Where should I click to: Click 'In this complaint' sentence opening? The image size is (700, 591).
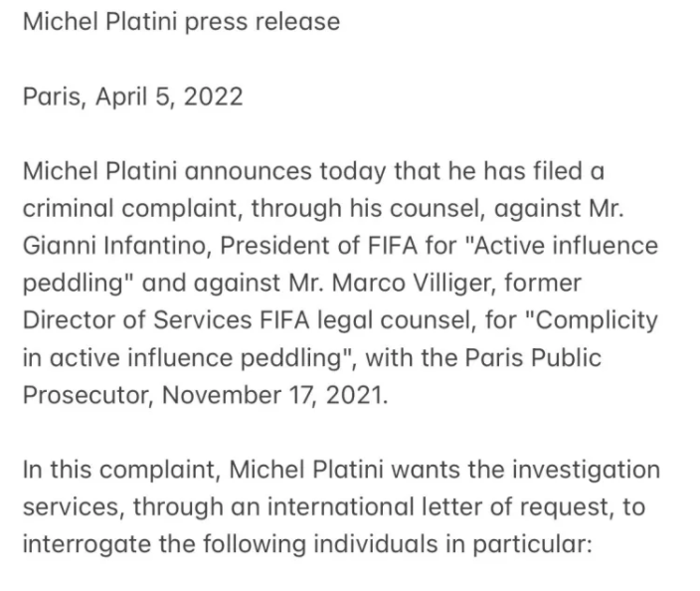tap(121, 470)
